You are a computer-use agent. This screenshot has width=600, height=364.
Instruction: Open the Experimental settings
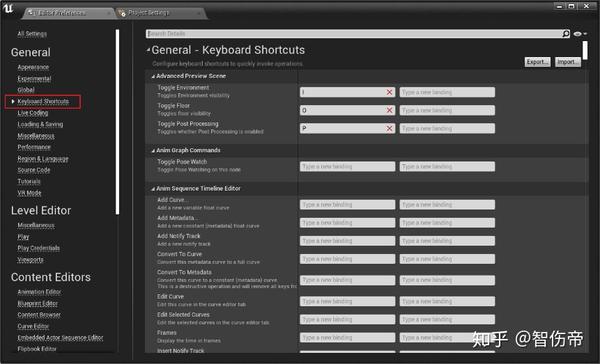[x=34, y=78]
